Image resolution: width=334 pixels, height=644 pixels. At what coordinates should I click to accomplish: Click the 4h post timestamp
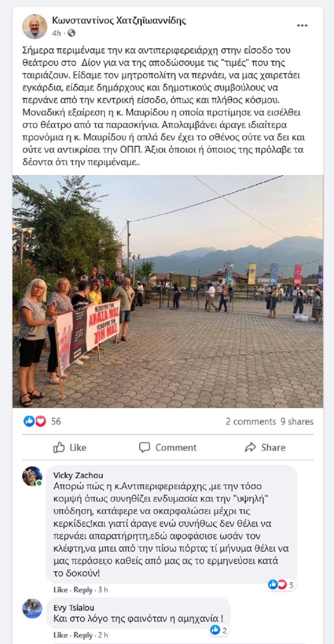coord(57,33)
